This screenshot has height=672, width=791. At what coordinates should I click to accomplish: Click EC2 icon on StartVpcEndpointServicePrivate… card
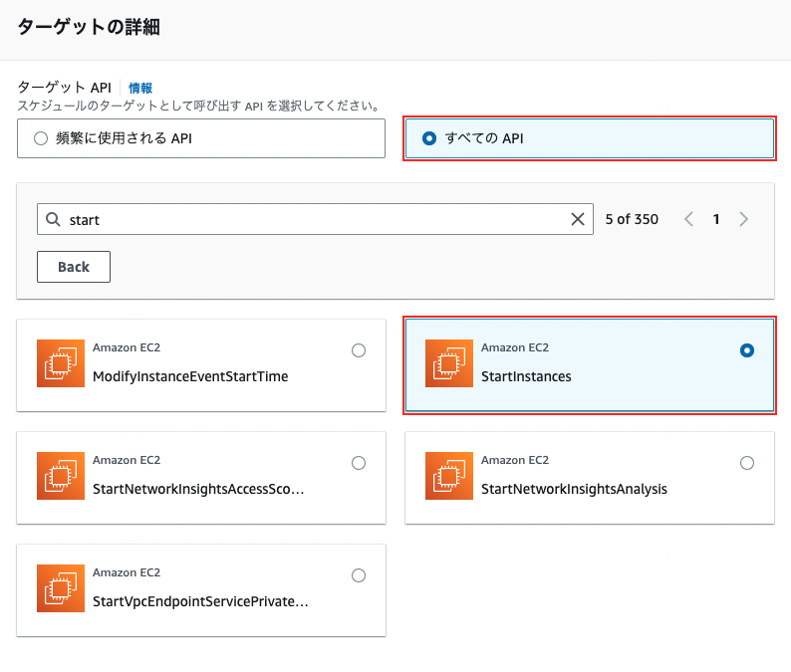pyautogui.click(x=61, y=588)
